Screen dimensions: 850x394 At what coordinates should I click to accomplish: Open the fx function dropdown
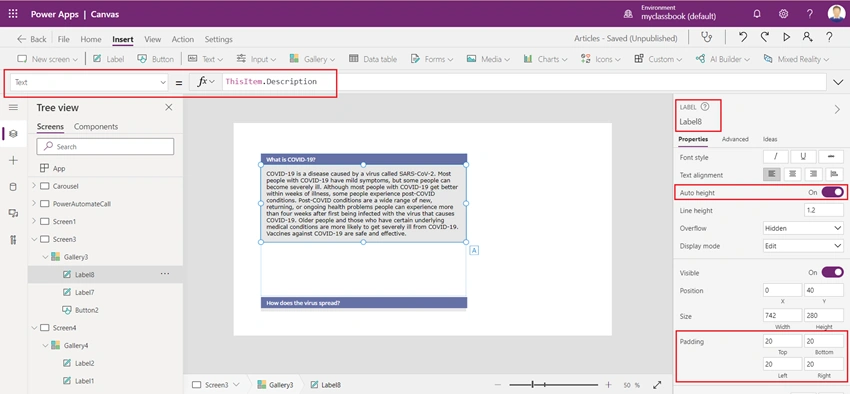point(205,82)
